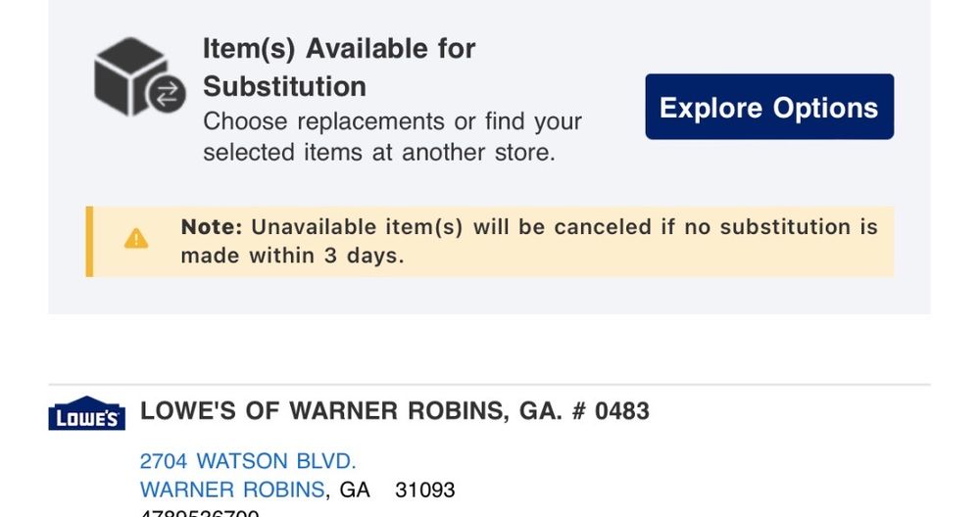The width and height of the screenshot is (980, 517).
Task: Click the Lowe's store logo
Action: [86, 413]
